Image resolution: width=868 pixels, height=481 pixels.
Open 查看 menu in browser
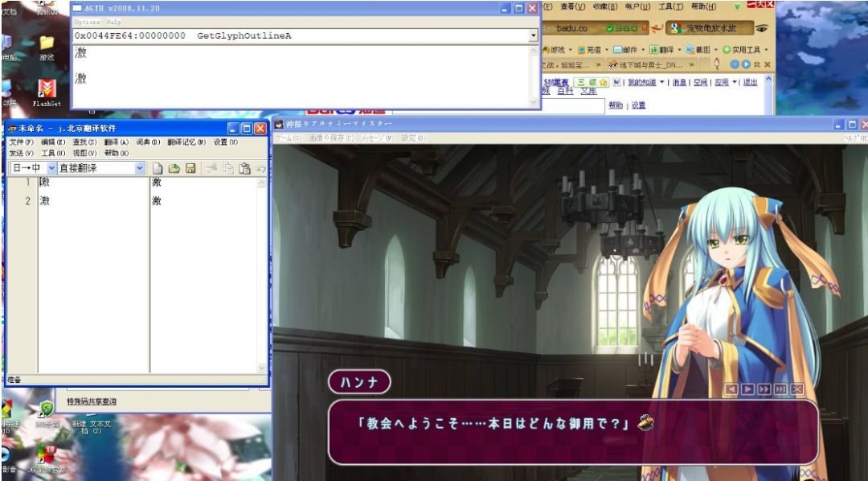pyautogui.click(x=572, y=6)
